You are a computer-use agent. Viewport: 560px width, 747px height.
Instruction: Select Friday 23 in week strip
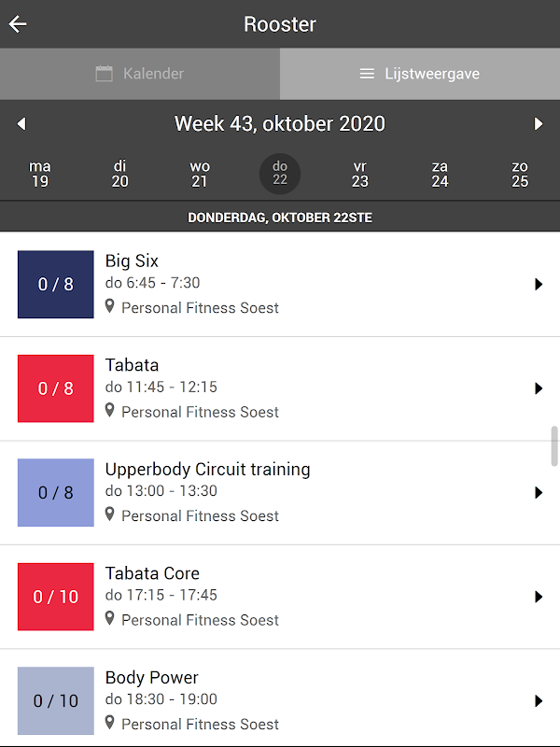click(360, 174)
